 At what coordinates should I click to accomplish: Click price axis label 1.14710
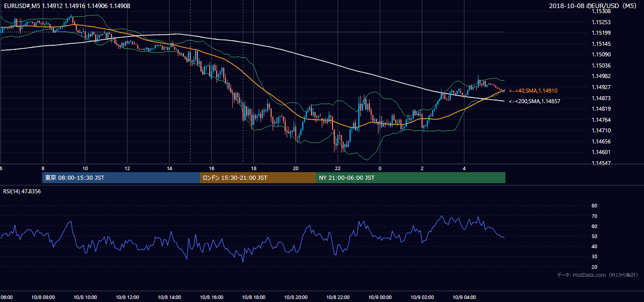(x=601, y=130)
